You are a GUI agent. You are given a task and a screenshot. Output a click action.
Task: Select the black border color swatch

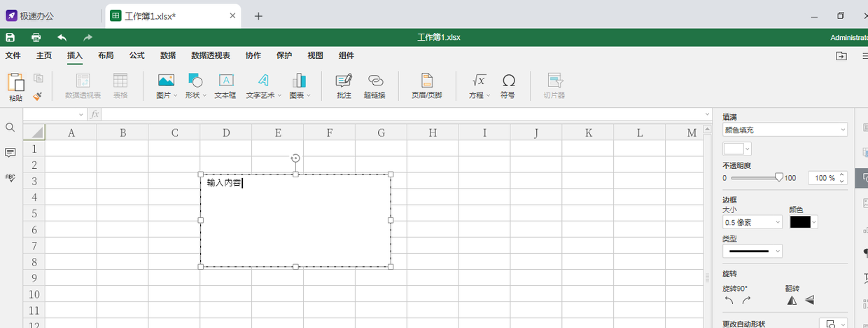tap(800, 222)
